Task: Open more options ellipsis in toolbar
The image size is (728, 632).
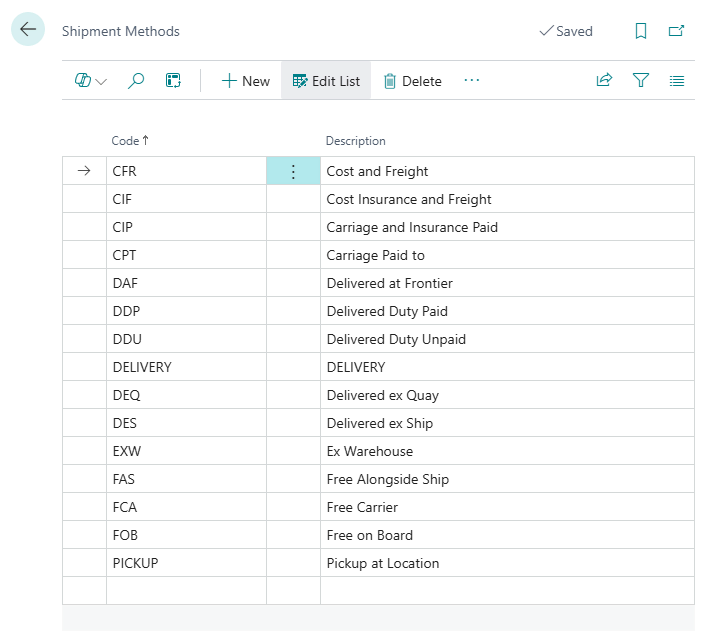Action: [472, 81]
